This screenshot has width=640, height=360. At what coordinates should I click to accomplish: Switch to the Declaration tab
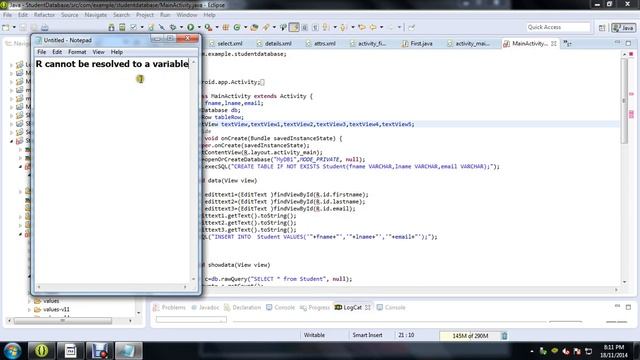click(x=242, y=307)
